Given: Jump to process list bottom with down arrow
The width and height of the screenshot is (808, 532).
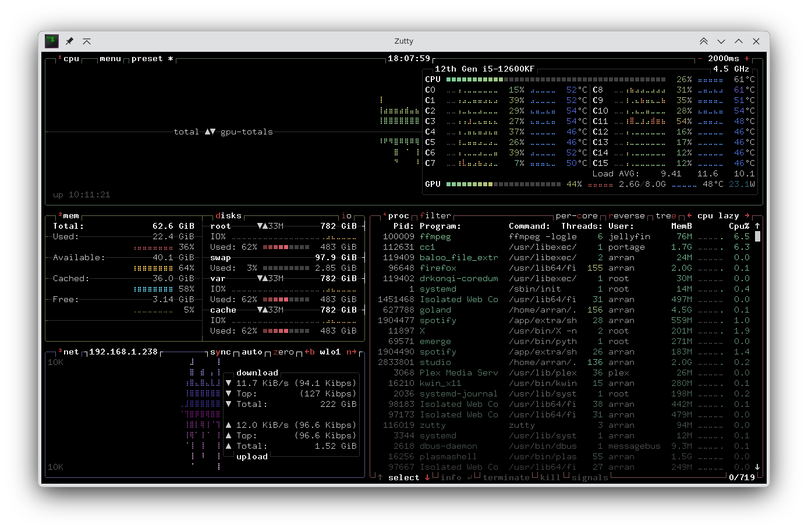Looking at the screenshot, I should coord(757,467).
